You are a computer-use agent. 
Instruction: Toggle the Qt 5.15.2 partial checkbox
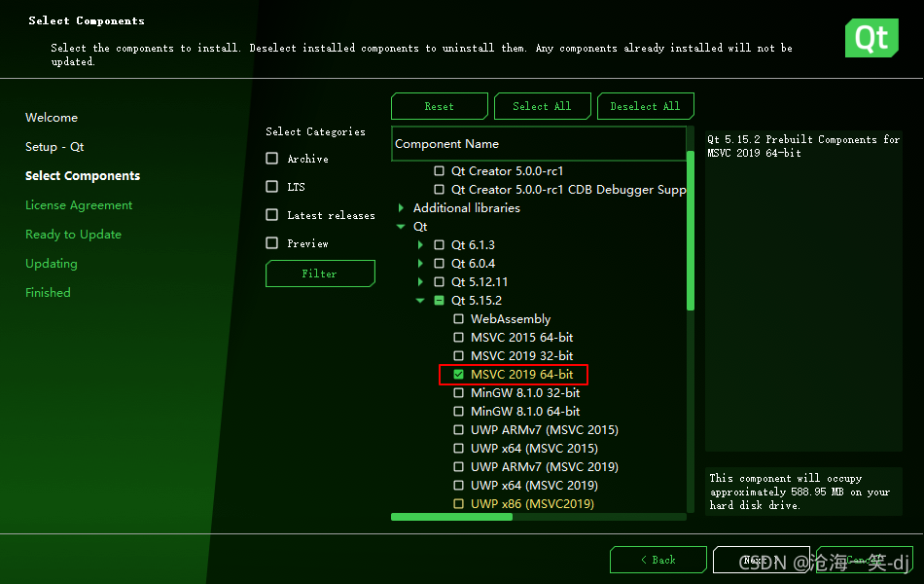click(439, 300)
